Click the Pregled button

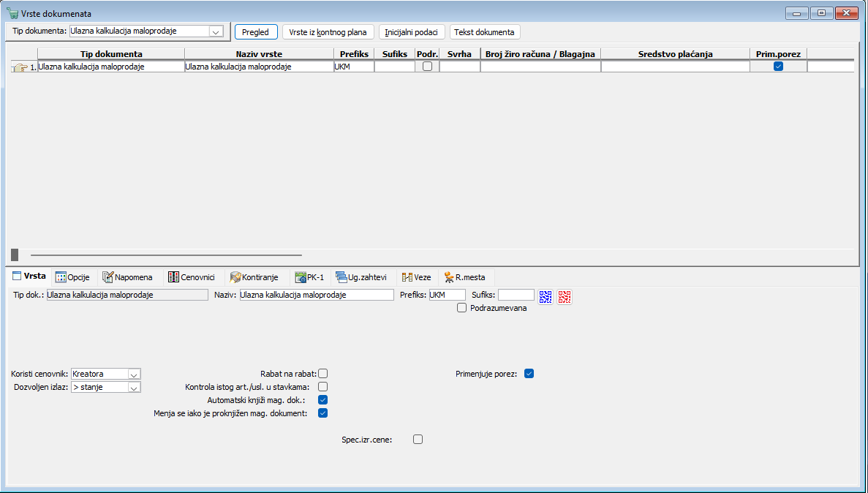click(256, 32)
